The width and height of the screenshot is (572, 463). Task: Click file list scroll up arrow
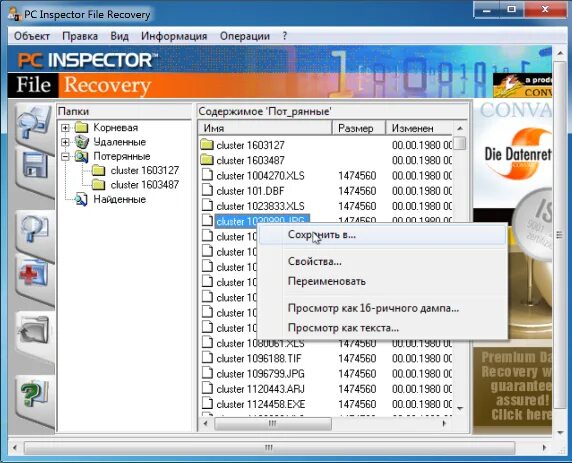pos(460,128)
